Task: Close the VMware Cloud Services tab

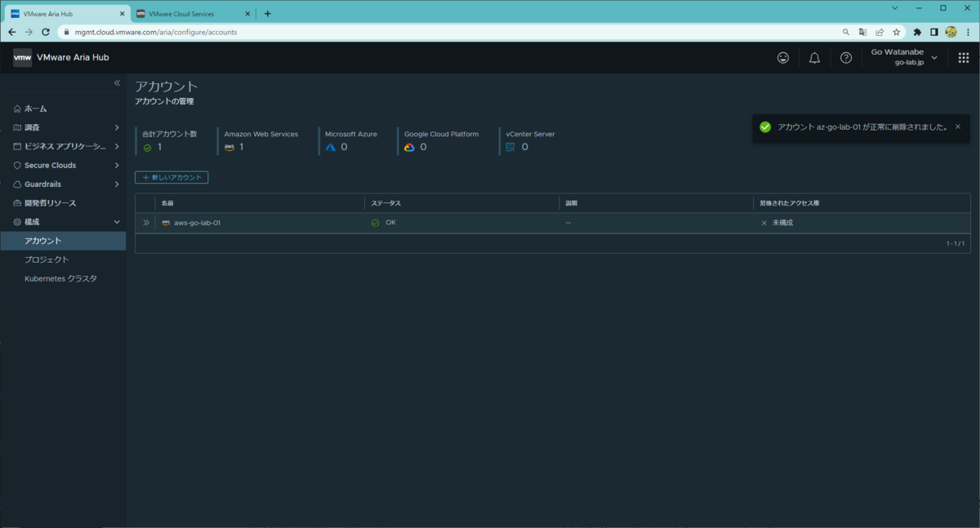Action: pyautogui.click(x=247, y=13)
